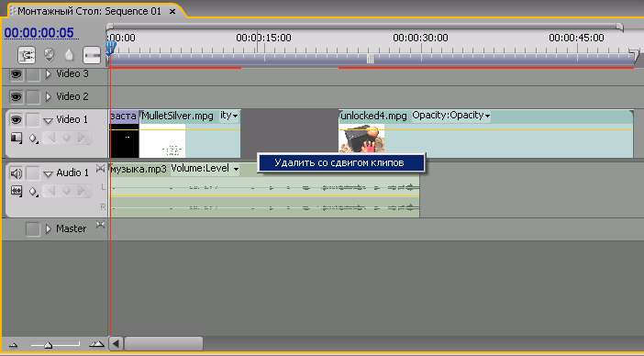Toggle the Snap button in timeline header

coord(27,55)
